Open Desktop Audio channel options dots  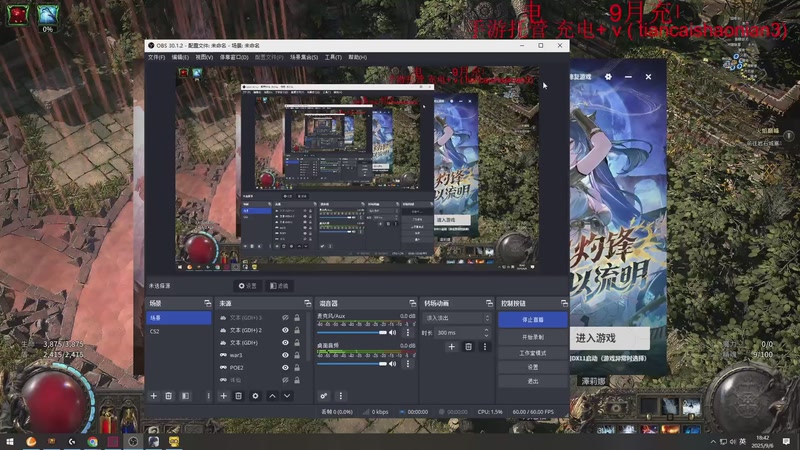pos(408,364)
